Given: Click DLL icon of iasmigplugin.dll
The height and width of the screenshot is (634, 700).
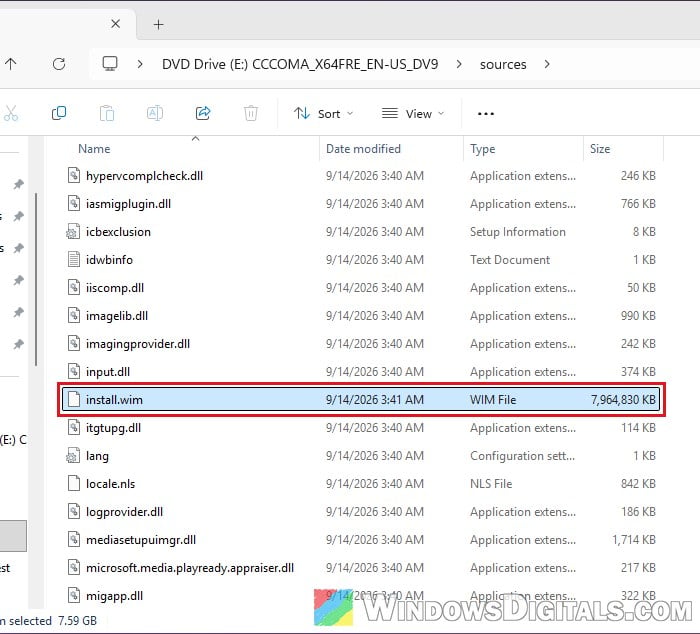Looking at the screenshot, I should pos(74,204).
